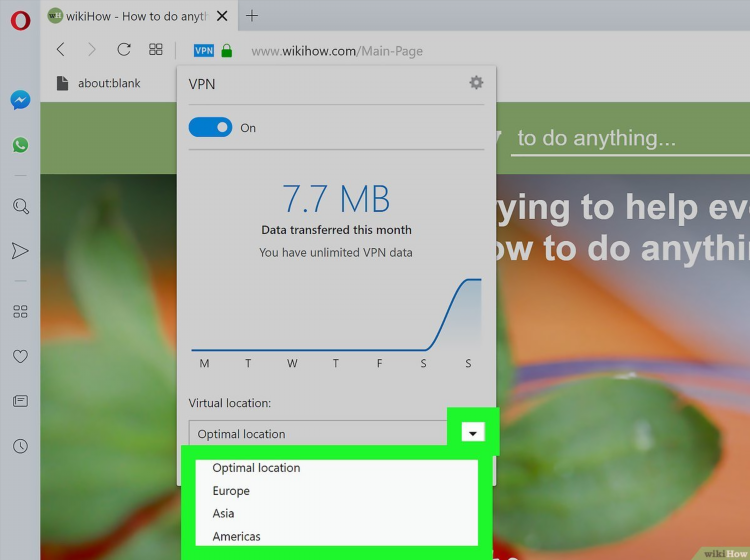Image resolution: width=750 pixels, height=560 pixels.
Task: Click the green security padlock icon
Action: (x=227, y=50)
